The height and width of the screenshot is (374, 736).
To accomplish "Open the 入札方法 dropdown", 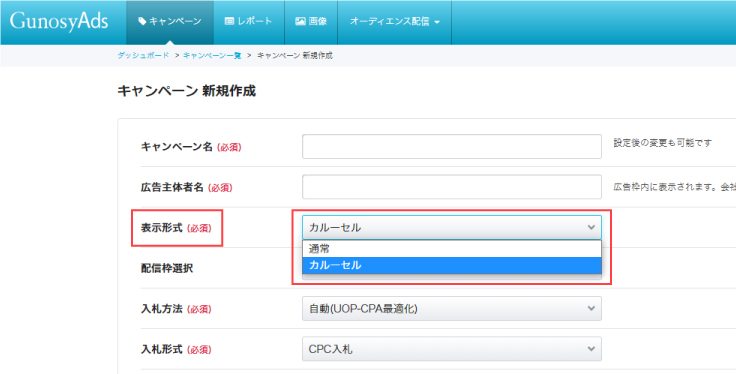I will coord(452,309).
